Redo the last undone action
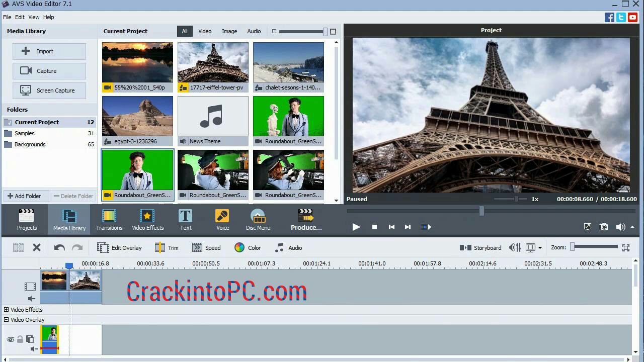644x362 pixels. coord(77,247)
